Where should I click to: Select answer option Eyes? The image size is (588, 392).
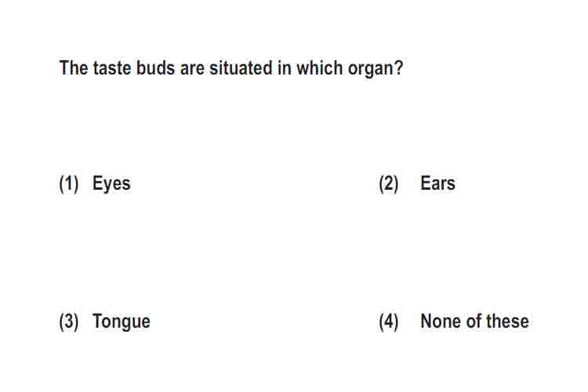pyautogui.click(x=111, y=184)
